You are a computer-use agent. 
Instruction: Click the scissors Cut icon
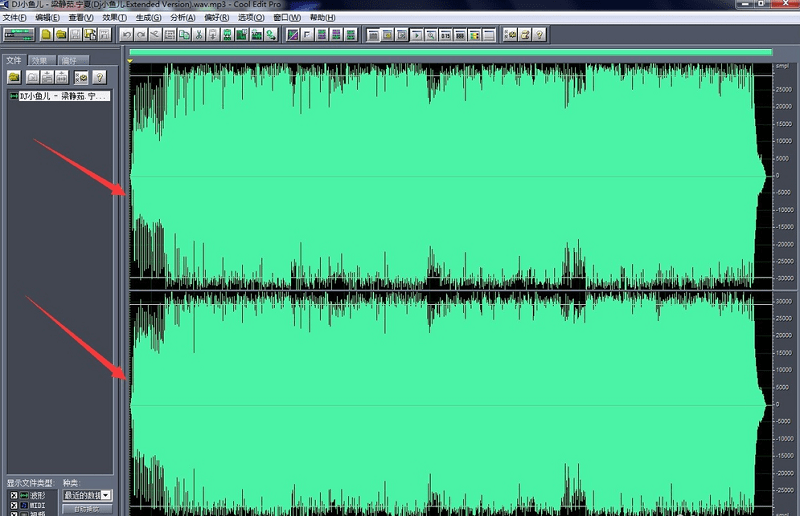(200, 35)
